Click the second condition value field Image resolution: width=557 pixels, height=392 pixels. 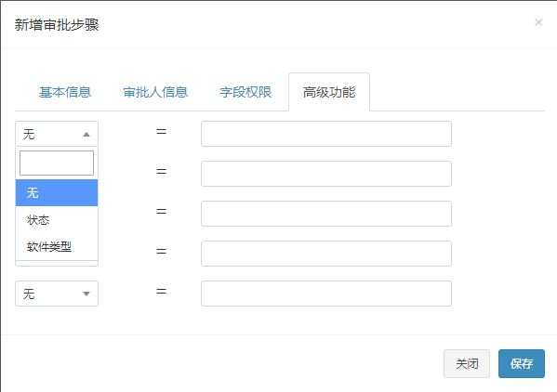click(326, 174)
